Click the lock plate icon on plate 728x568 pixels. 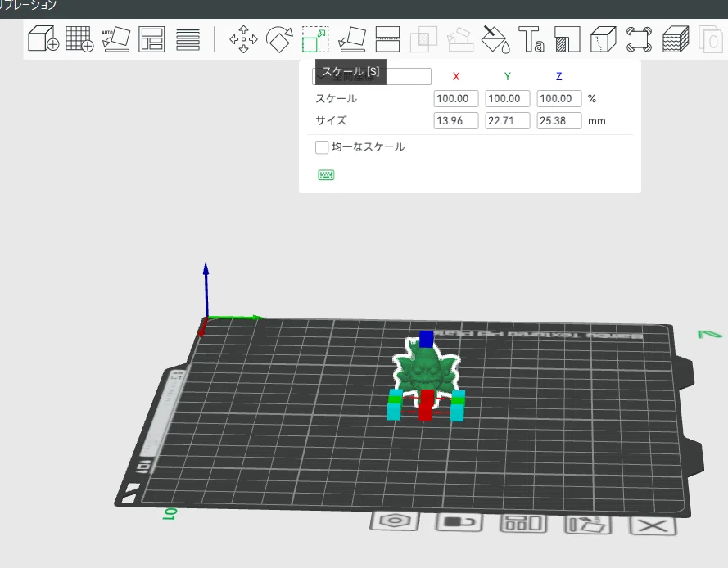click(459, 522)
